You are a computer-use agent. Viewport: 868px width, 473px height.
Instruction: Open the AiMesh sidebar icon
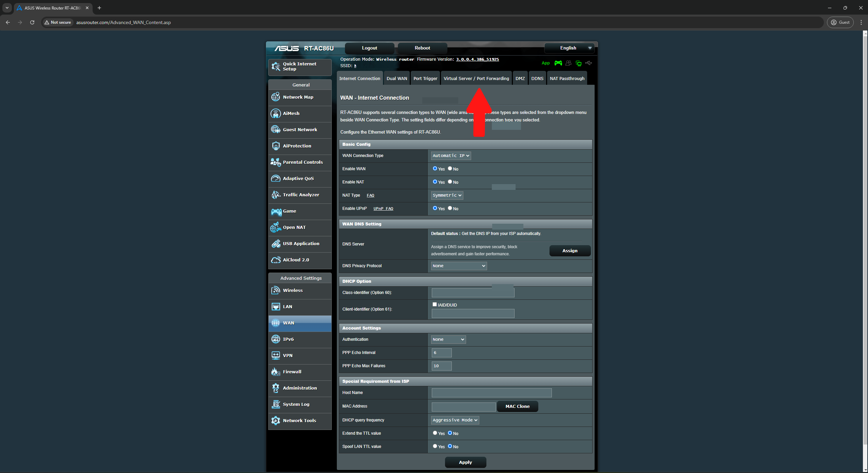276,113
